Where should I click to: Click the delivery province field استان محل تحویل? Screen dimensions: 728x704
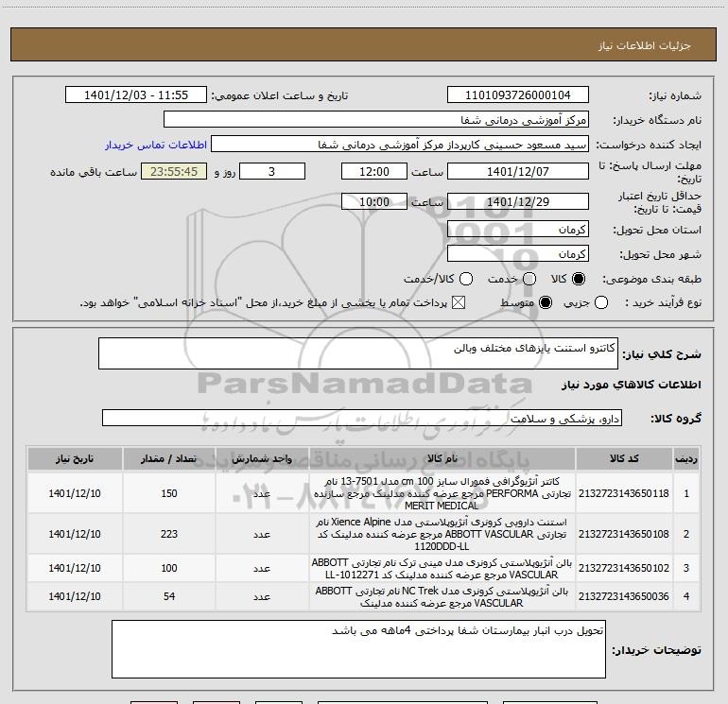click(518, 229)
